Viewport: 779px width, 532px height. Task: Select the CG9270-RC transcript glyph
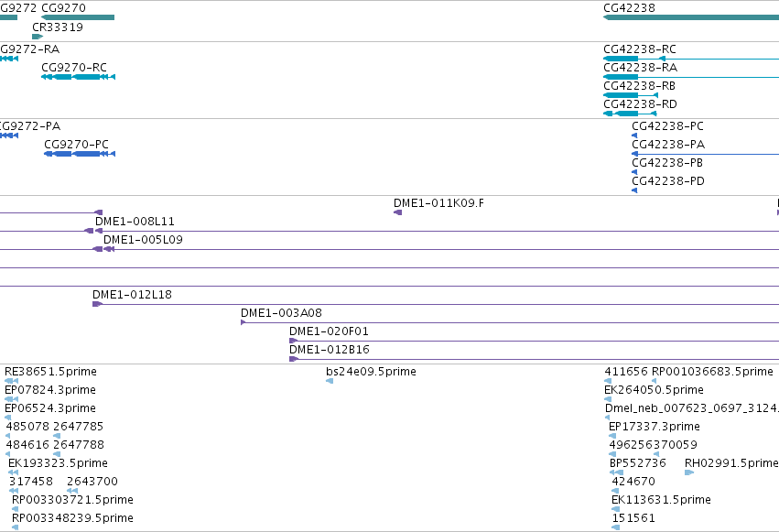point(79,77)
